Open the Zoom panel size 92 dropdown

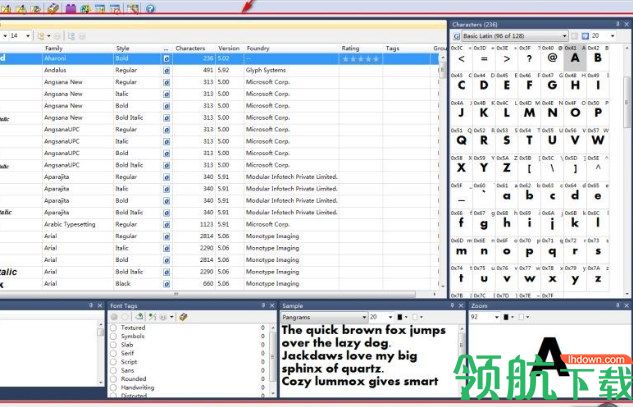497,317
